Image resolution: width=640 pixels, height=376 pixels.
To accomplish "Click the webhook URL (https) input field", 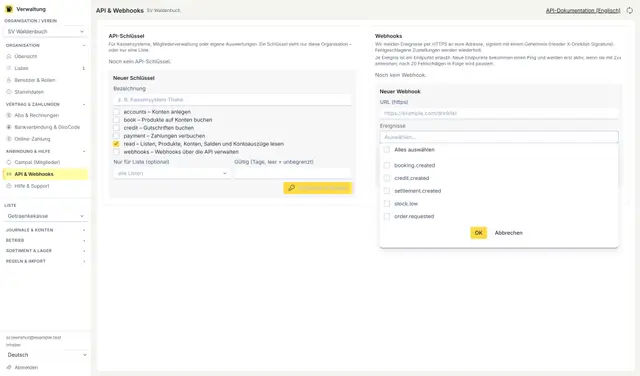I will [499, 113].
